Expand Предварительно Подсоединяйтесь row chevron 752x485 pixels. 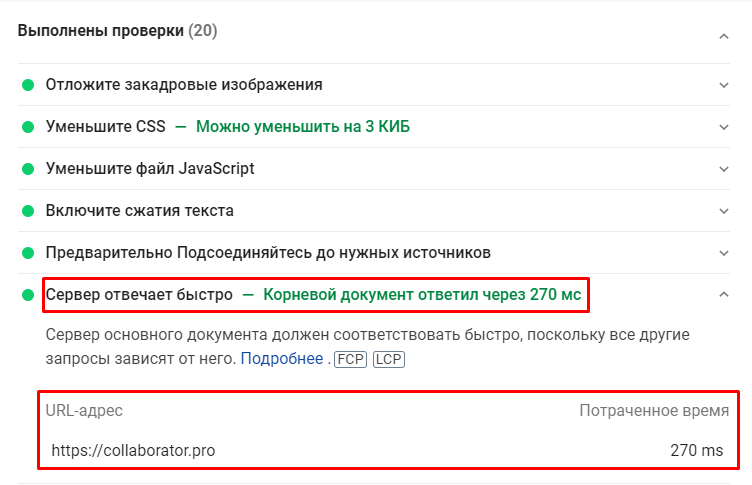(x=723, y=253)
